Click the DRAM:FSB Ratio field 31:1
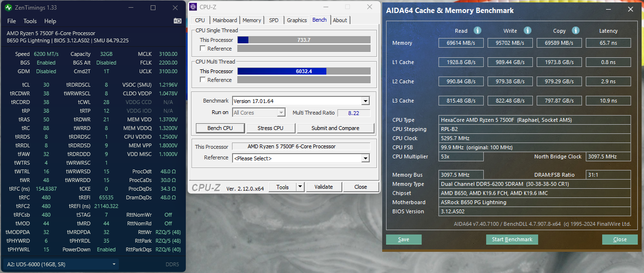The image size is (644, 273). (x=608, y=175)
